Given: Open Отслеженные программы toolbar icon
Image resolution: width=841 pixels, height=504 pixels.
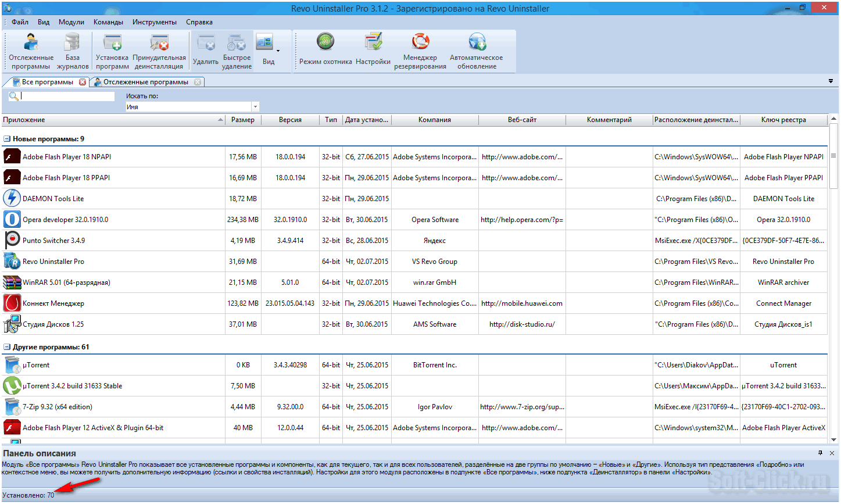Looking at the screenshot, I should 31,51.
